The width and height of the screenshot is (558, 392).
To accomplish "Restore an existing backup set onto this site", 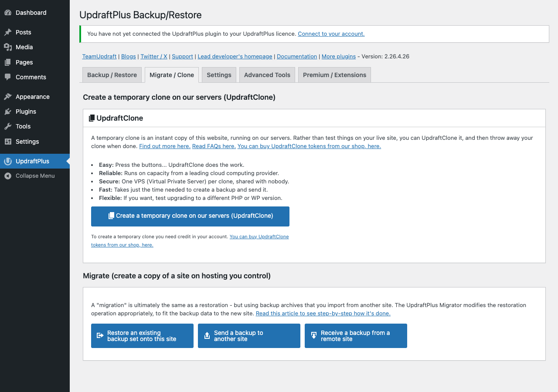I will point(142,336).
